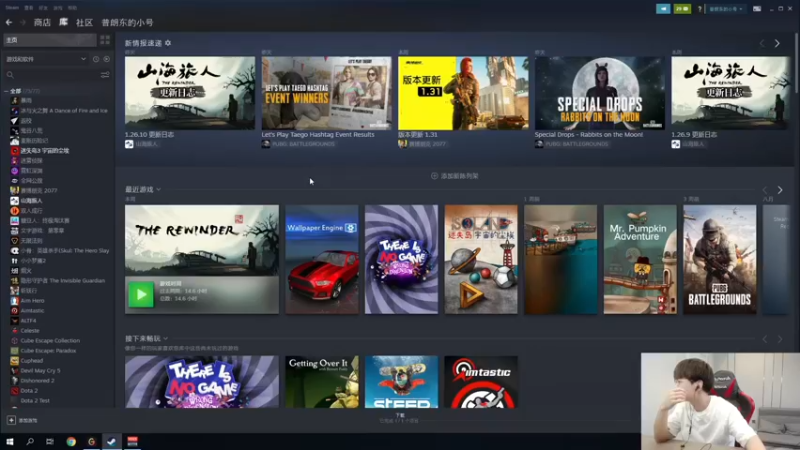Click the library search field

[51, 74]
